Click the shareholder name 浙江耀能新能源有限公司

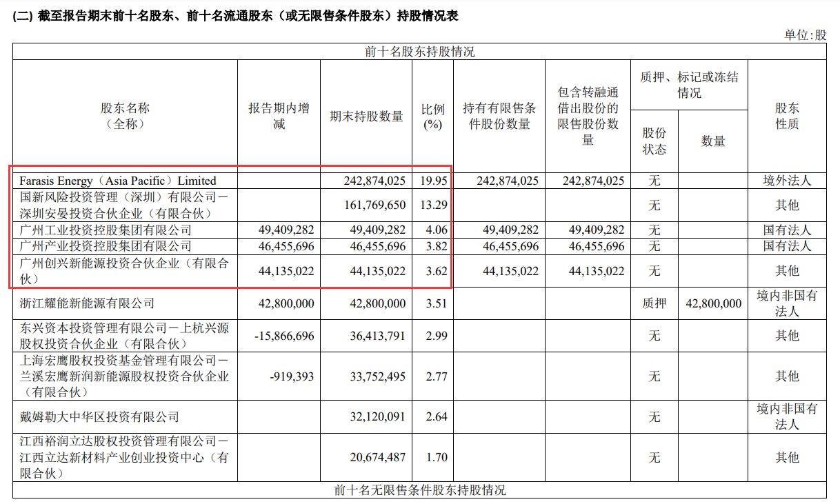86,303
